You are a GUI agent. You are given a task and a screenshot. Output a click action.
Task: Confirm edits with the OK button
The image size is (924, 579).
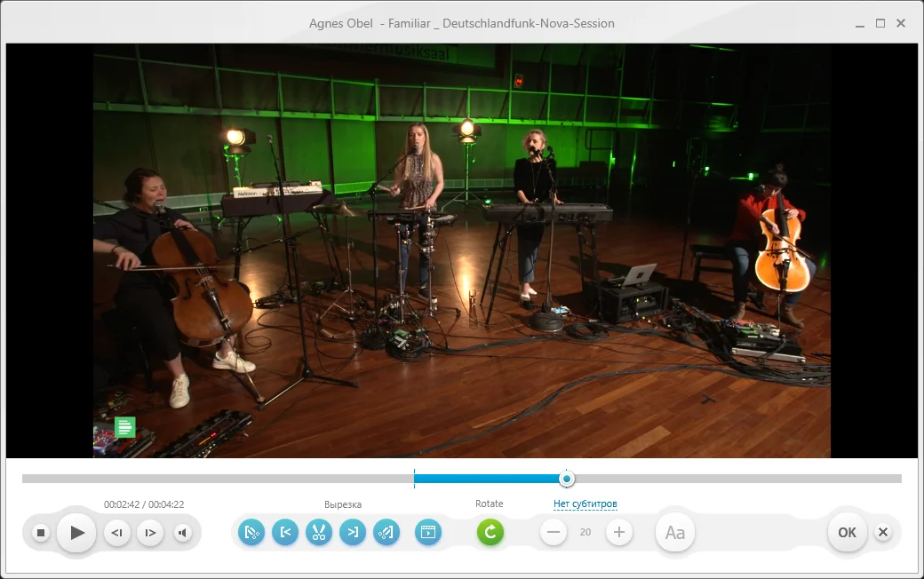point(847,533)
